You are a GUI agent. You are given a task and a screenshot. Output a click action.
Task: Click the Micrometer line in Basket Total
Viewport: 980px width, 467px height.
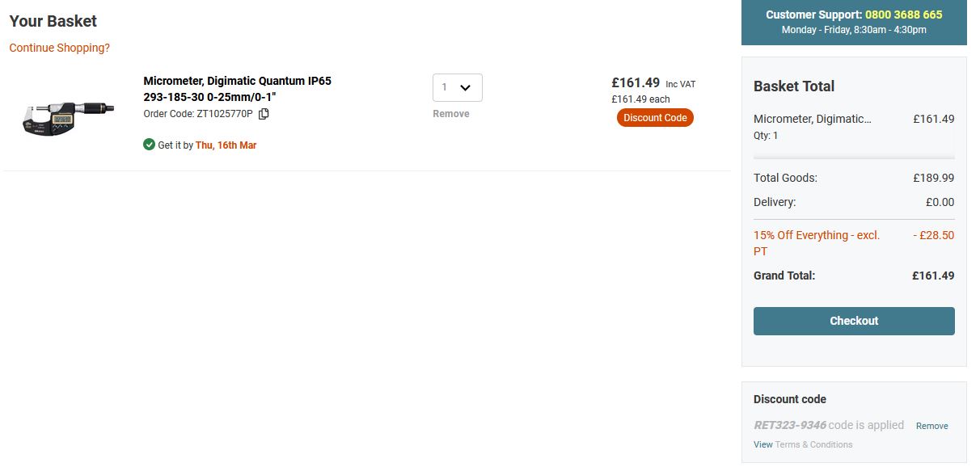click(812, 119)
